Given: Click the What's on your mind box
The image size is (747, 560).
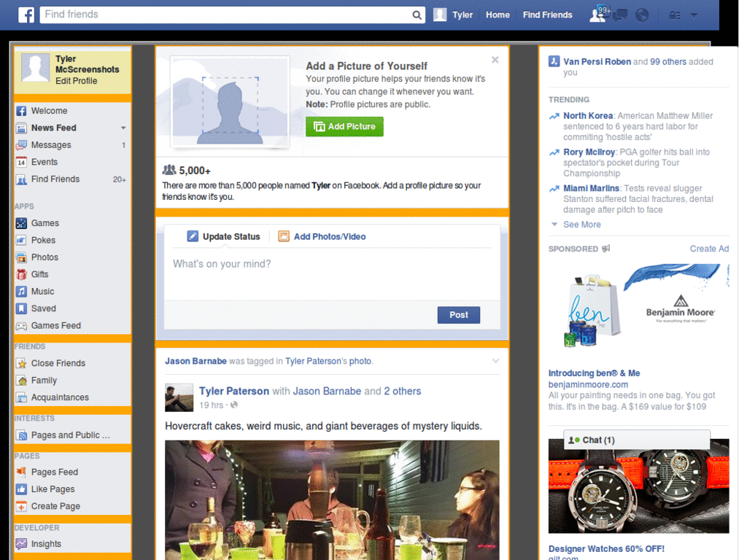Looking at the screenshot, I should coord(332,273).
